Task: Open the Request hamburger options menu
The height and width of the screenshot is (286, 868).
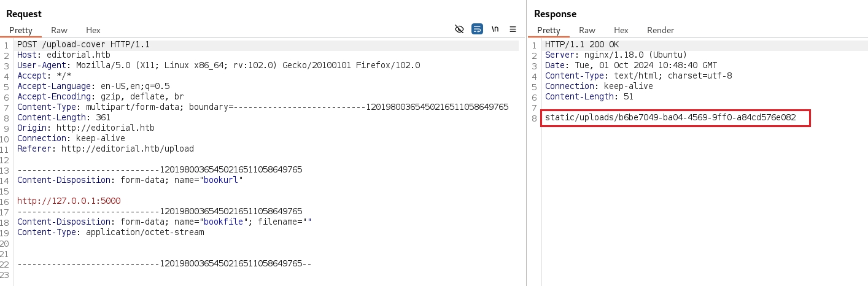Action: coord(513,29)
